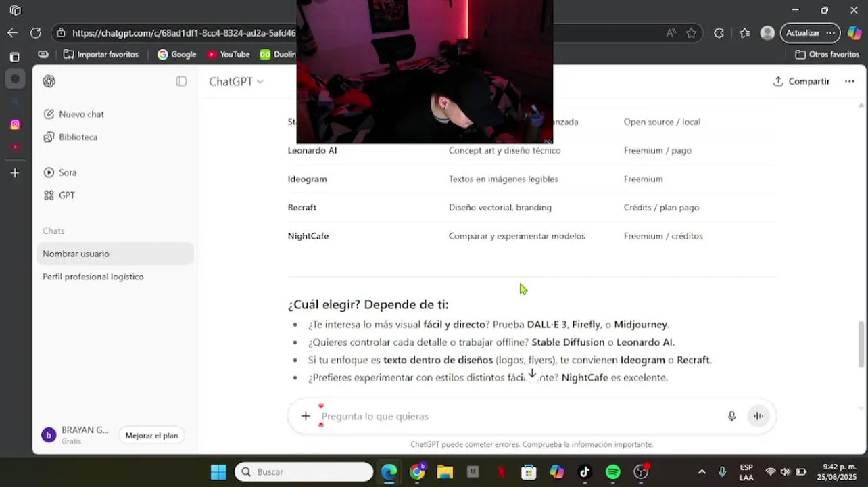The width and height of the screenshot is (868, 487).
Task: Click the ChatGPT logo in sidebar
Action: click(x=49, y=81)
